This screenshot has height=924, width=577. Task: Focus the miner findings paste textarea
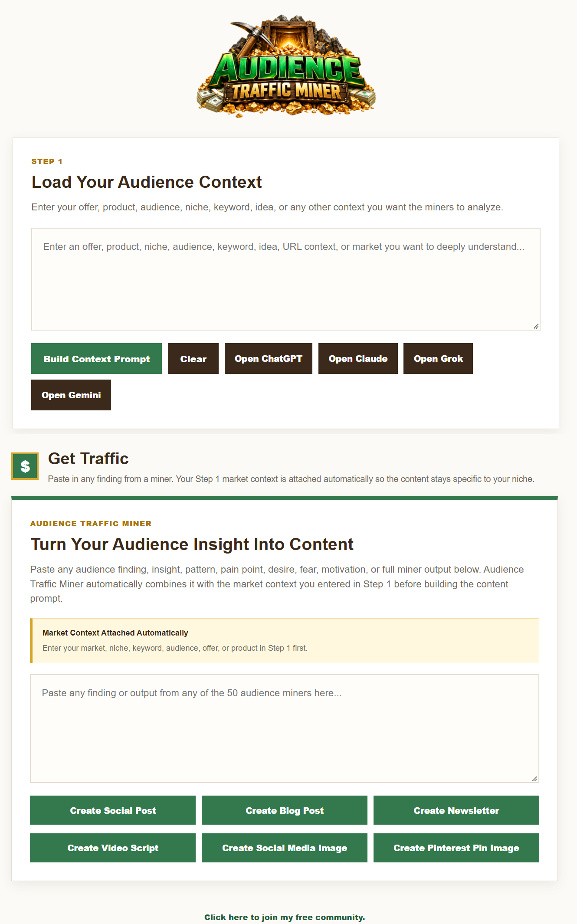(285, 729)
